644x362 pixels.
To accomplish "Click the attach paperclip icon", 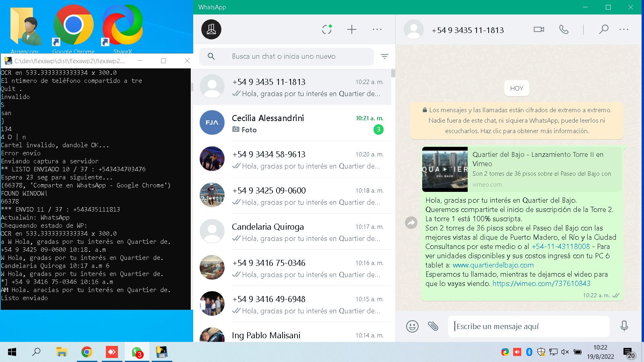I will click(x=433, y=326).
